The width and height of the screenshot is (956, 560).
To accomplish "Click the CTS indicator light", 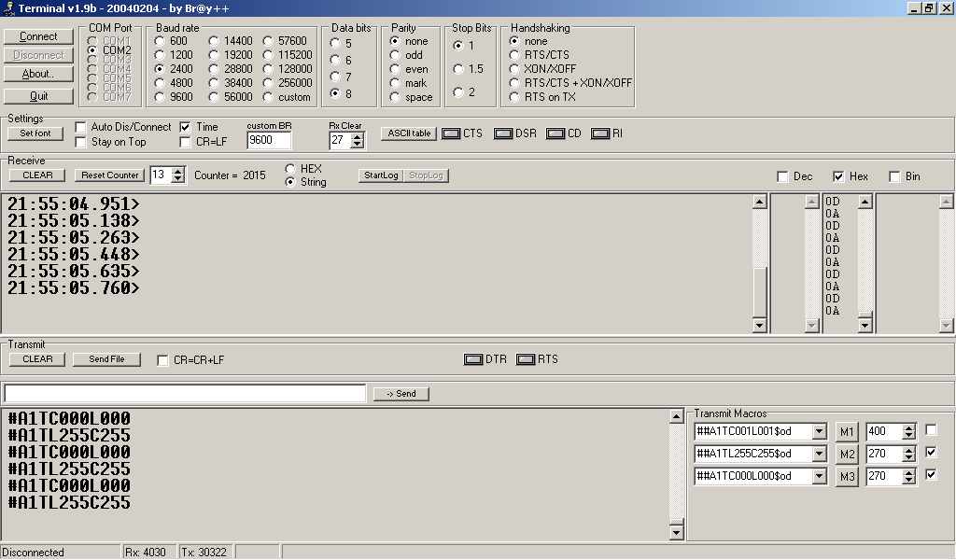I will 451,133.
